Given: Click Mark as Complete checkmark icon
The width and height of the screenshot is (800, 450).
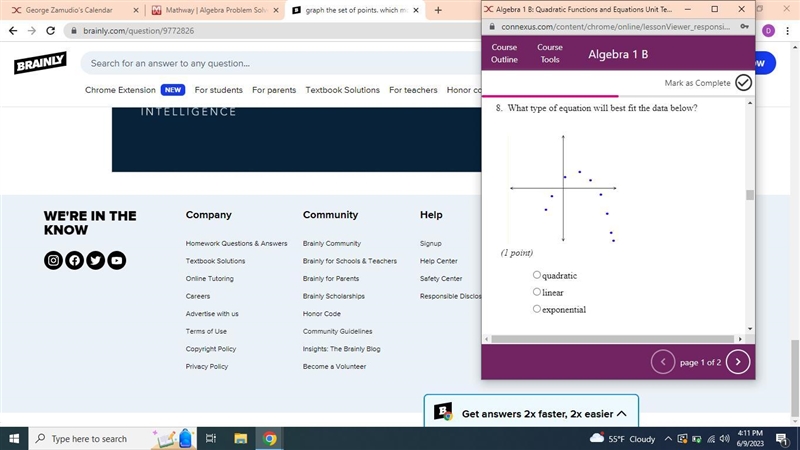Looking at the screenshot, I should point(743,83).
